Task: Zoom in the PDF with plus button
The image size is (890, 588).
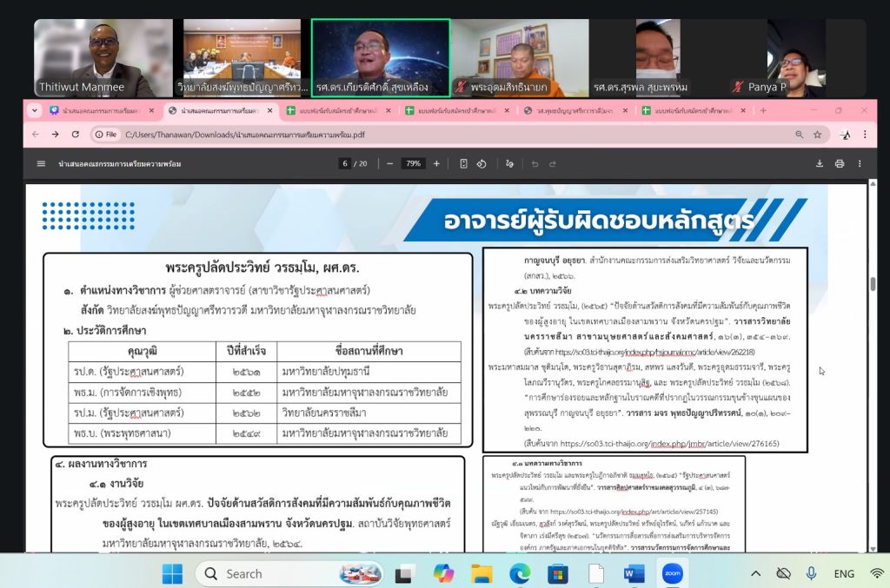Action: (x=436, y=163)
